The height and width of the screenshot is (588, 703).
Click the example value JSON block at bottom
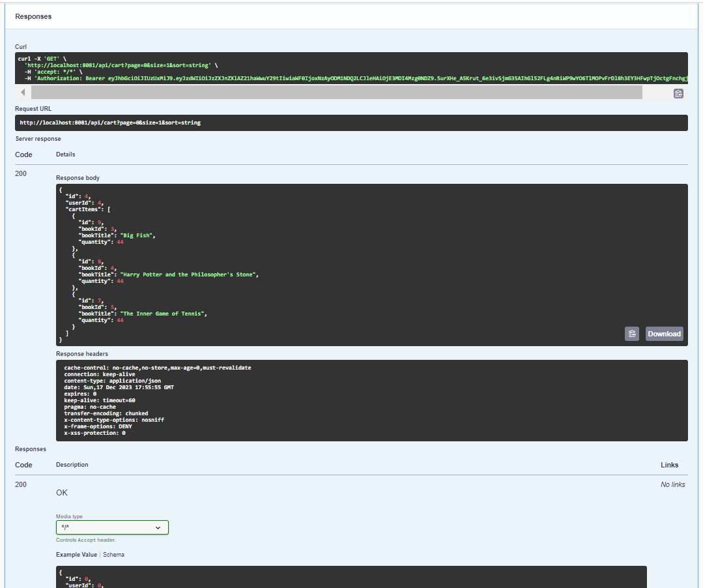tap(351, 577)
